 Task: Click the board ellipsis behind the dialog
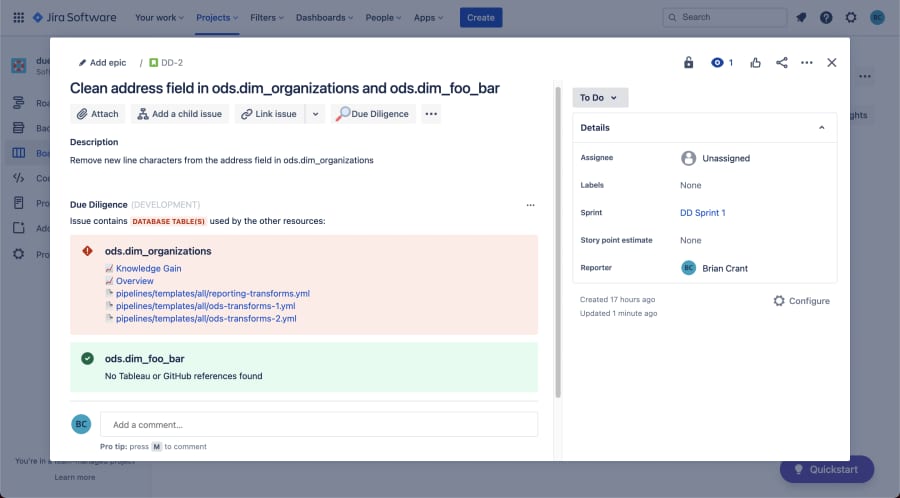865,76
